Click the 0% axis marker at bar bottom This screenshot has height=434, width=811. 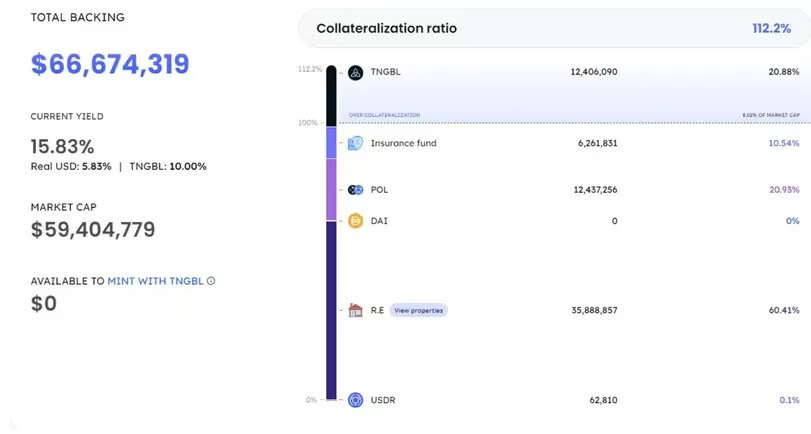tap(311, 400)
